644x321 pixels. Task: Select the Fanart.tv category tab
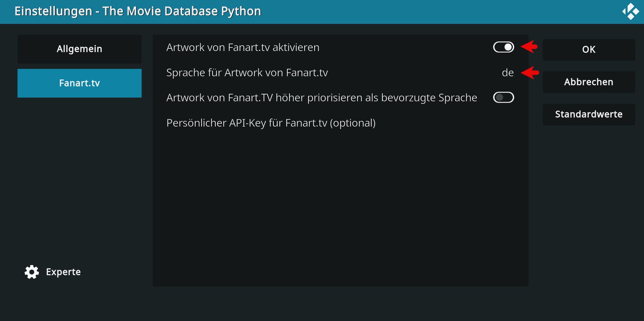[x=79, y=83]
